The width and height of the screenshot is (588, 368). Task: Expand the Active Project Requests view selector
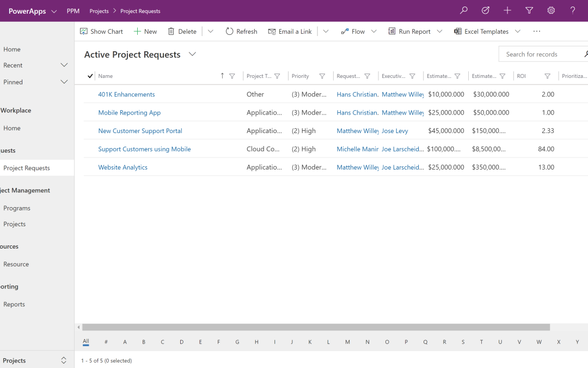[192, 54]
